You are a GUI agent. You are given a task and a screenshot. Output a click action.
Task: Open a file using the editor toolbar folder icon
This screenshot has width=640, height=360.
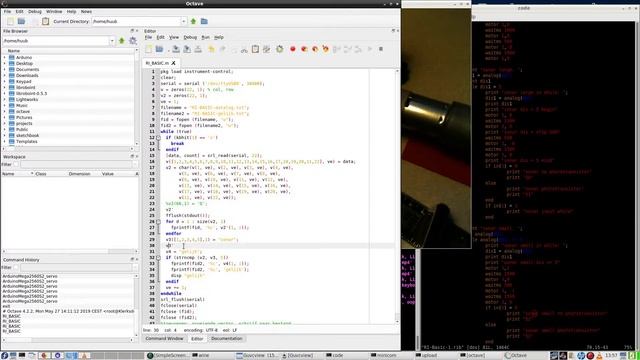pos(159,49)
